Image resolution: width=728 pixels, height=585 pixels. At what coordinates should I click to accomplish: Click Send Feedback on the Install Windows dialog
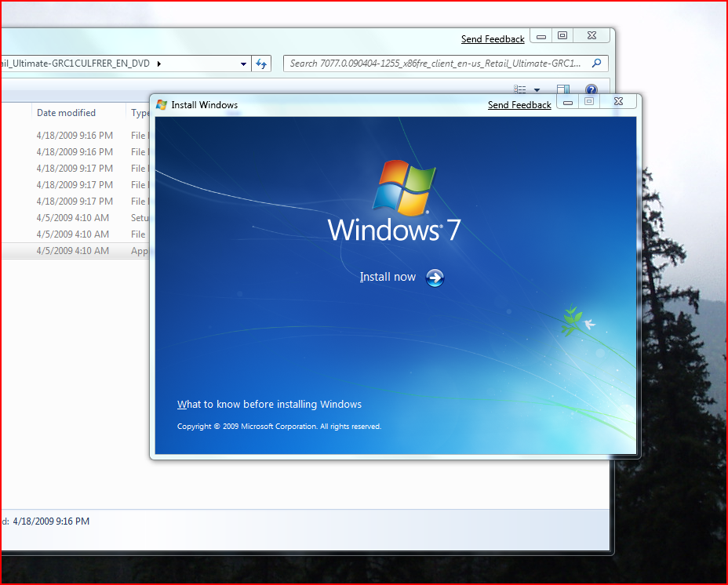tap(519, 104)
